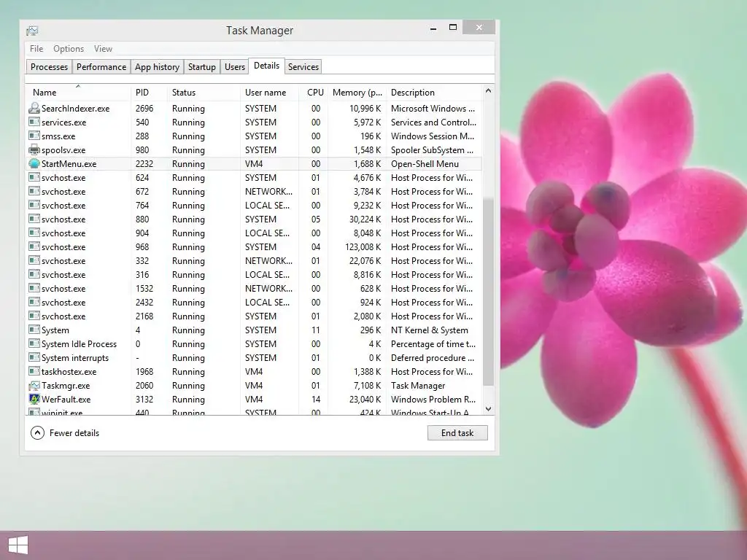Sort by the User name column header
This screenshot has width=747, height=560.
[x=269, y=92]
